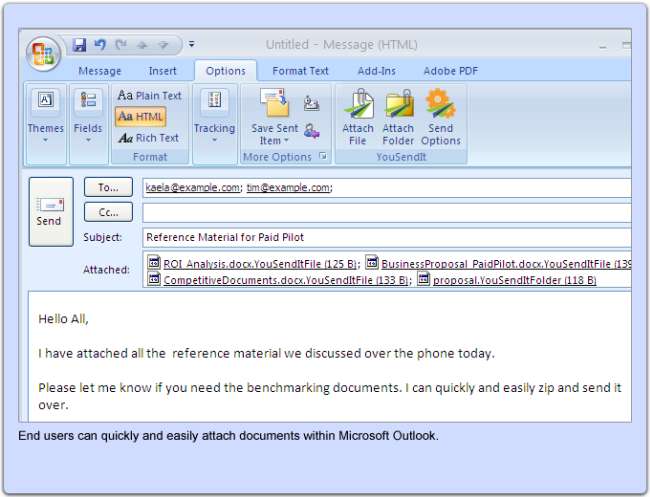The image size is (650, 497).
Task: Set format to HTML
Action: point(140,117)
